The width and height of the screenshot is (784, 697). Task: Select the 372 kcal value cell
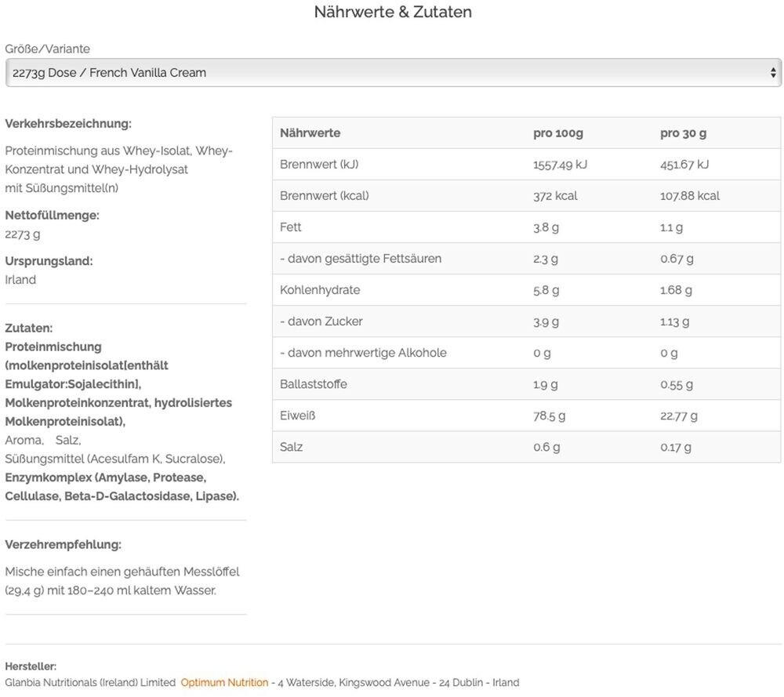555,196
